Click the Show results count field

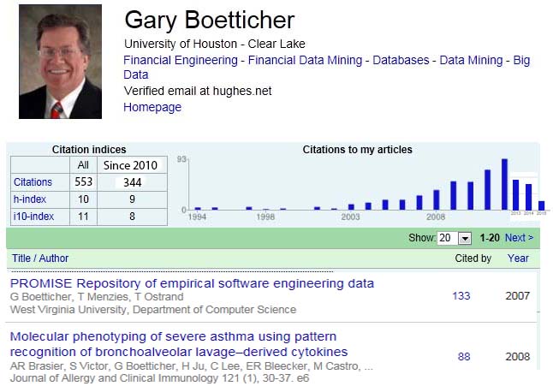pos(447,238)
